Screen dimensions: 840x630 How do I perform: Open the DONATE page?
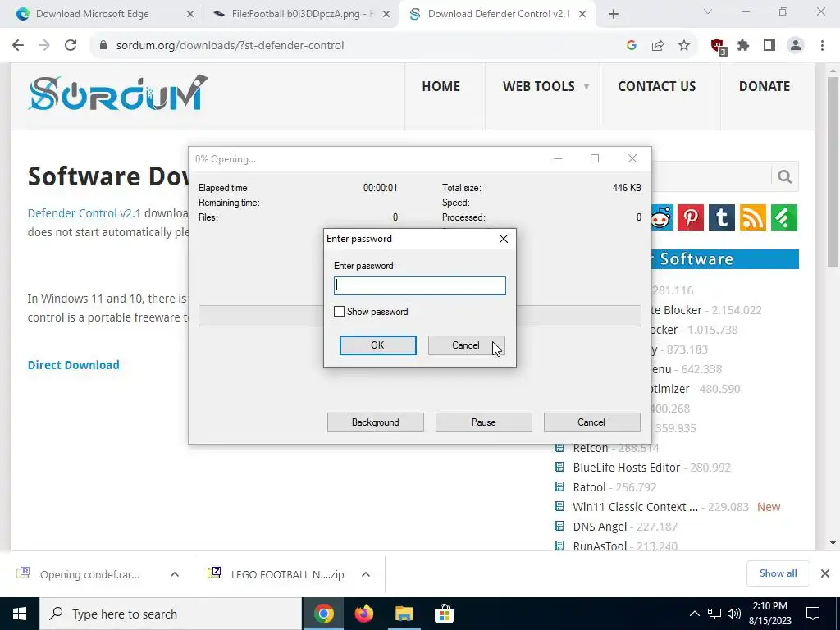pyautogui.click(x=765, y=86)
